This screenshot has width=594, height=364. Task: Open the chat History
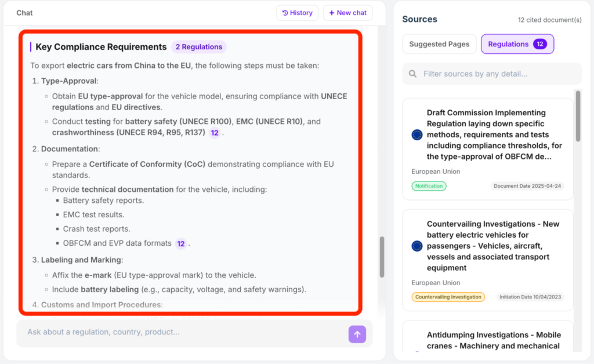[298, 13]
